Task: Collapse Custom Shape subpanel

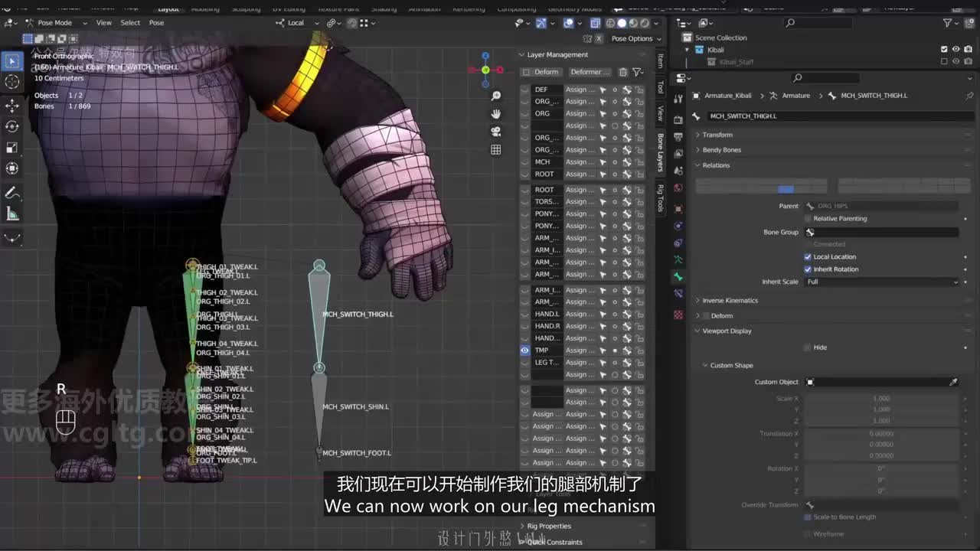Action: [x=731, y=366]
